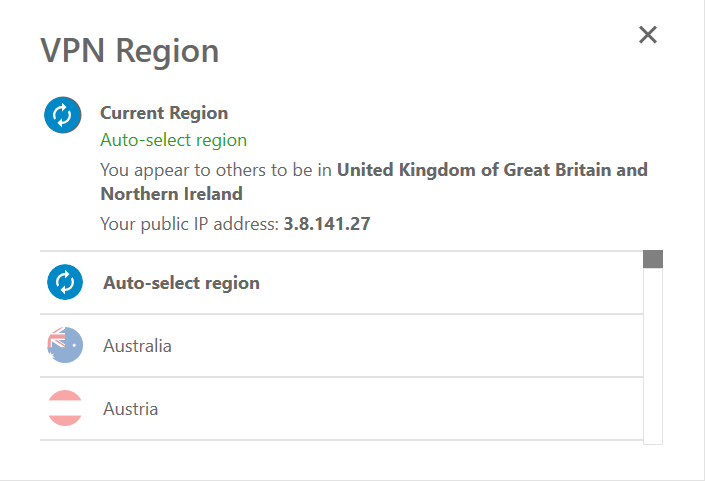Click the empty scrollbar track below the thumb
Viewport: 705px width, 481px height.
click(653, 356)
